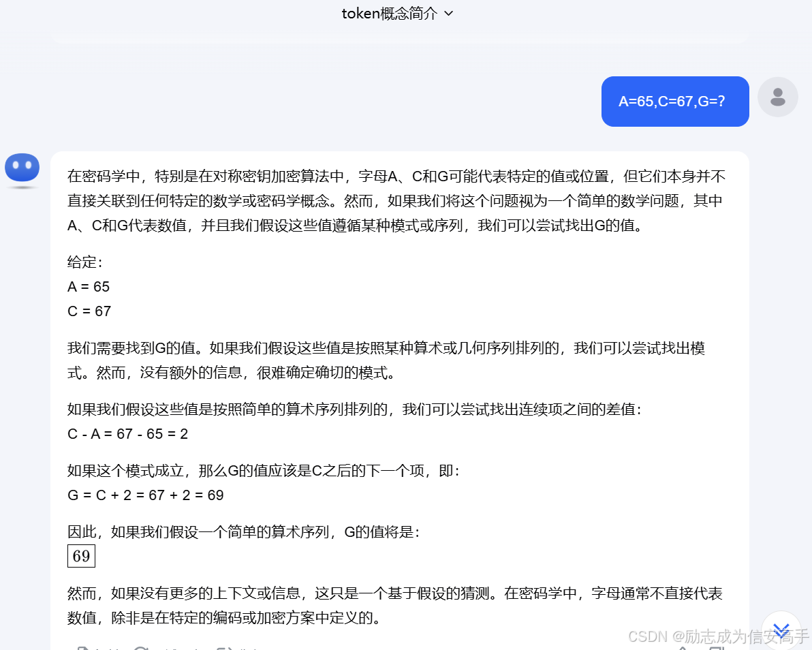Click the user profile avatar icon

(777, 97)
